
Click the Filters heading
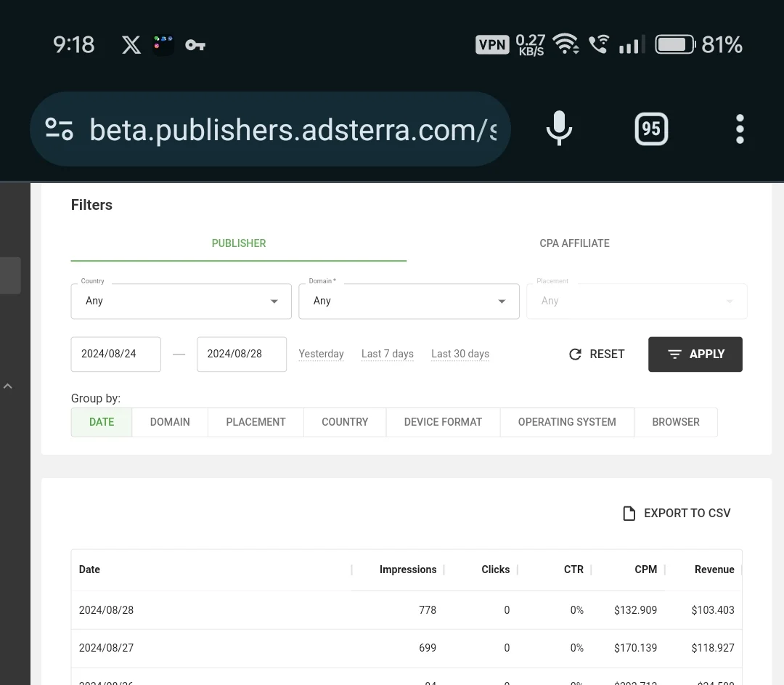click(x=91, y=205)
